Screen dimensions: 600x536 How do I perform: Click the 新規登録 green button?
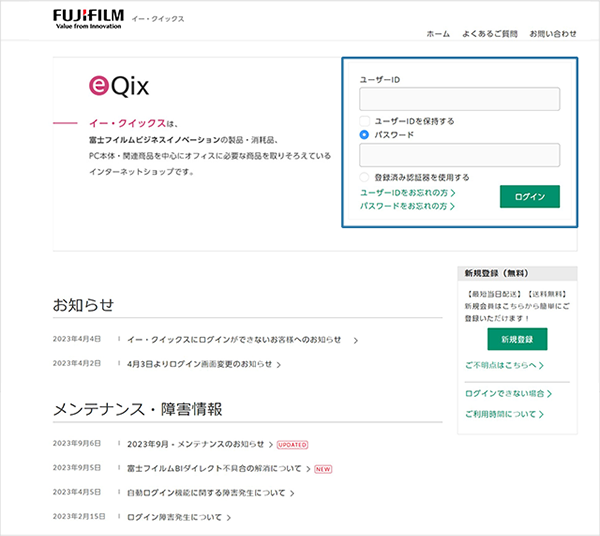coord(517,339)
